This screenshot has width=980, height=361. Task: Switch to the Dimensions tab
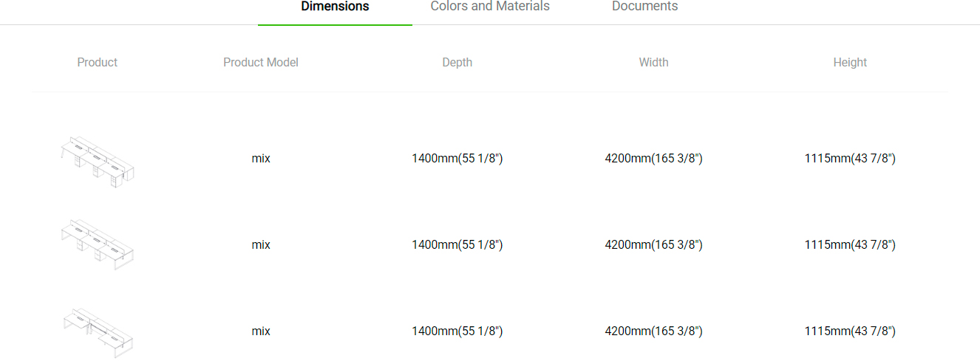[335, 7]
